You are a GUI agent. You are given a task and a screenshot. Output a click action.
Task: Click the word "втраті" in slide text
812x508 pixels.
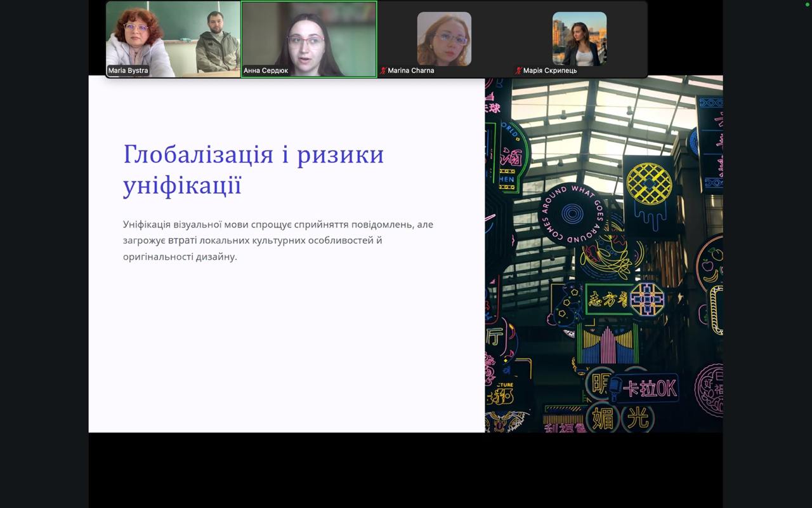point(183,241)
